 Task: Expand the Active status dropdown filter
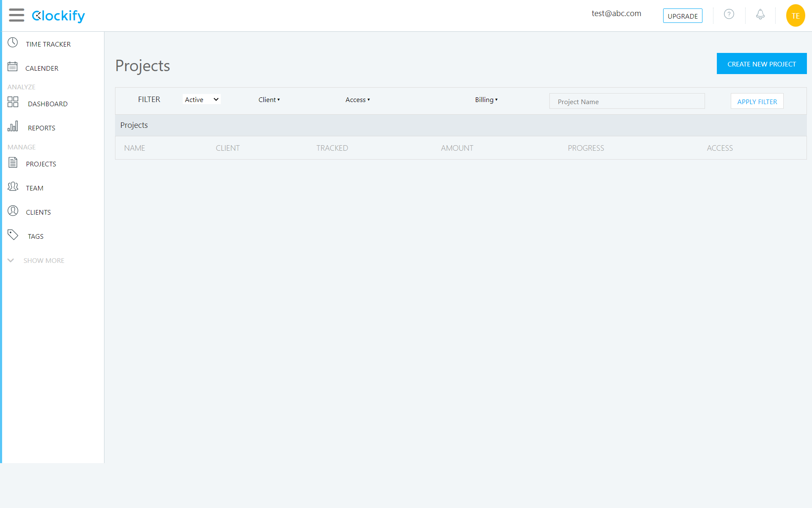coord(202,99)
